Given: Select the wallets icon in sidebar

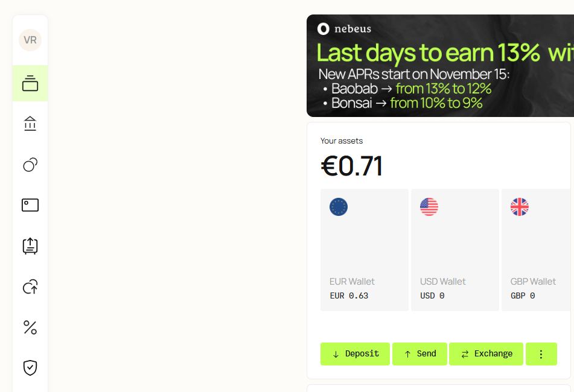Looking at the screenshot, I should coord(30,83).
